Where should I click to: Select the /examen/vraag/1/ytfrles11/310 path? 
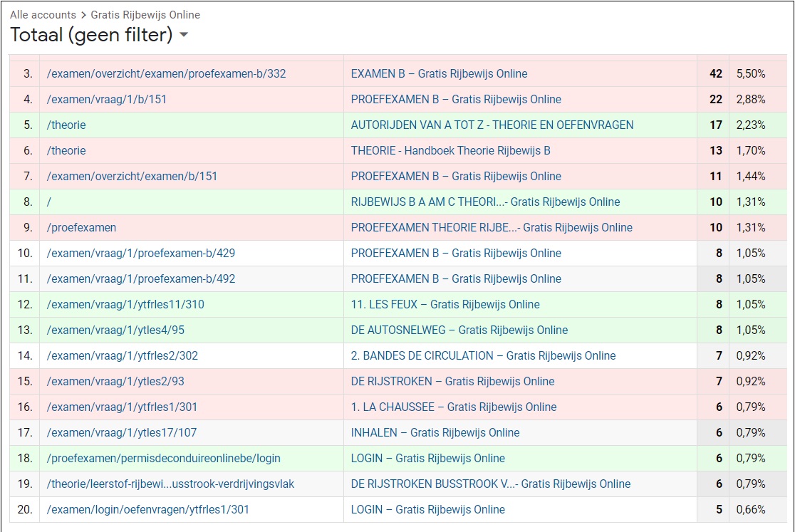(x=125, y=305)
